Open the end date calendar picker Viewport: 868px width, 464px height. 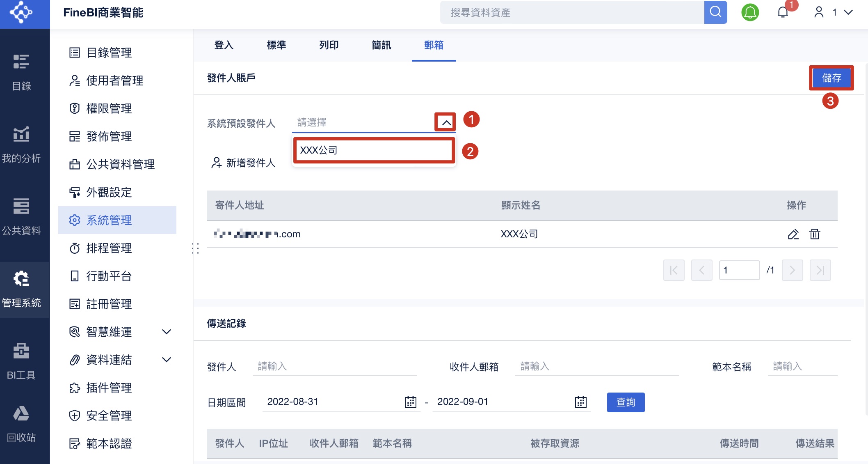(580, 402)
